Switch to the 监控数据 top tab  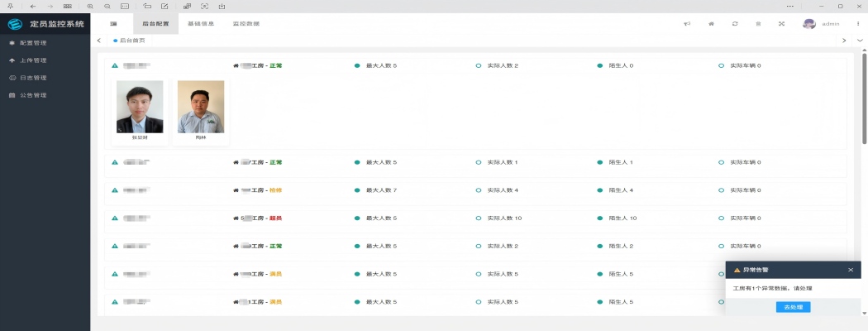tap(246, 24)
